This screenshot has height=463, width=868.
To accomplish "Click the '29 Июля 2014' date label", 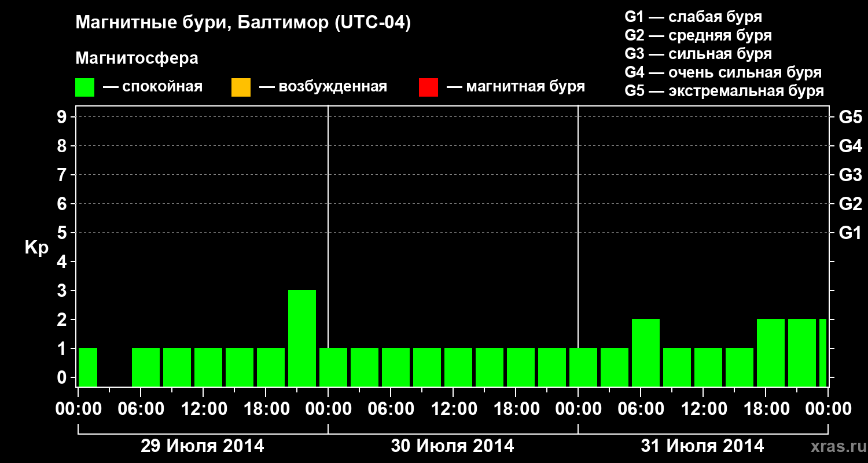I will (x=203, y=446).
